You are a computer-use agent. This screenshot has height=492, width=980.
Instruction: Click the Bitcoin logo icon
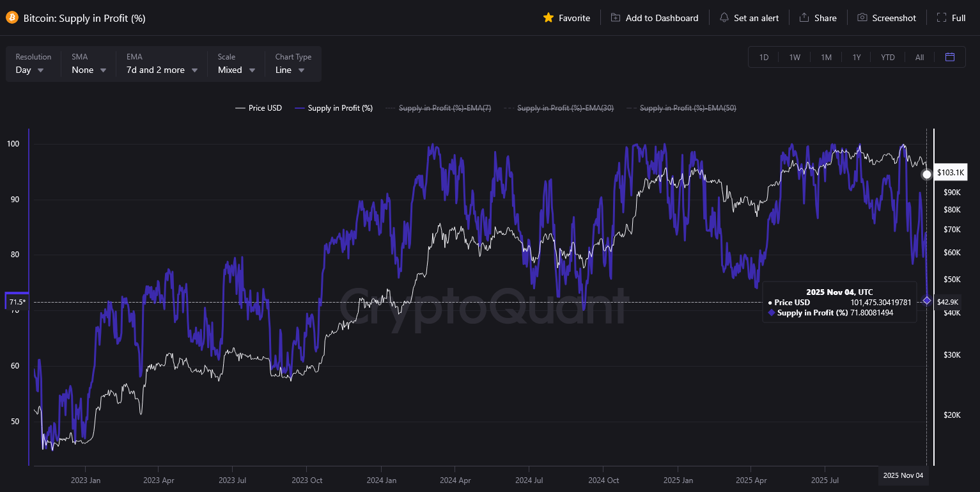point(10,17)
